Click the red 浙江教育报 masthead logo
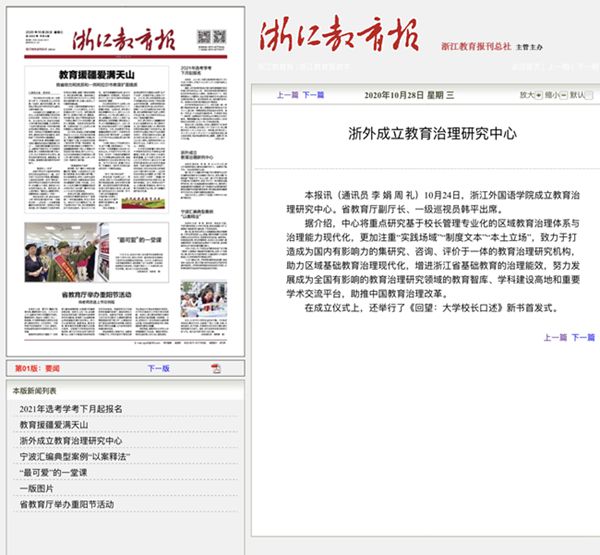Viewport: 600px width, 555px height. click(x=319, y=37)
